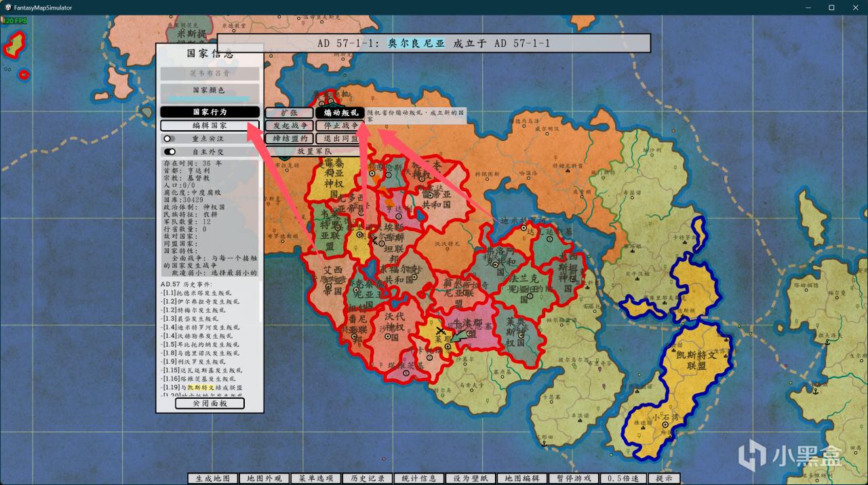Click the 凯斯特文联盟 label on the map

696,360
